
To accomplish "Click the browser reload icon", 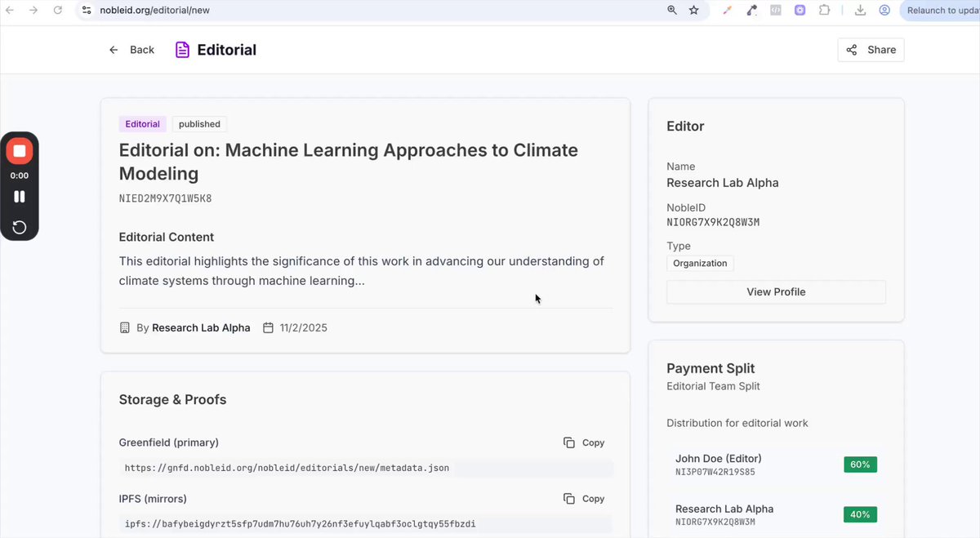I will pyautogui.click(x=57, y=11).
